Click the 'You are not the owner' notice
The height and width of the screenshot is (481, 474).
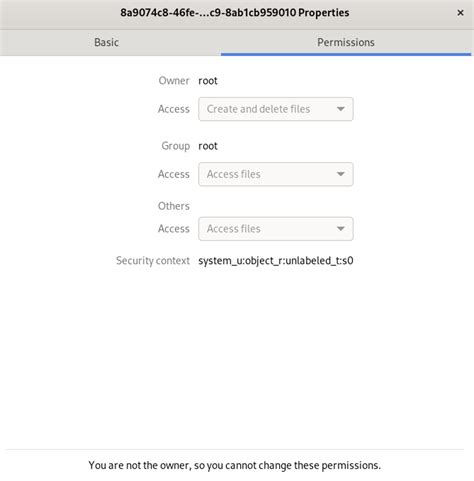[235, 465]
